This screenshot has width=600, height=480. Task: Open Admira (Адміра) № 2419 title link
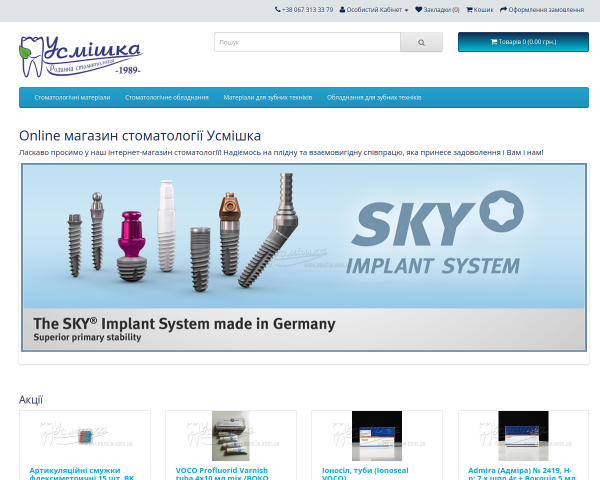pos(522,474)
